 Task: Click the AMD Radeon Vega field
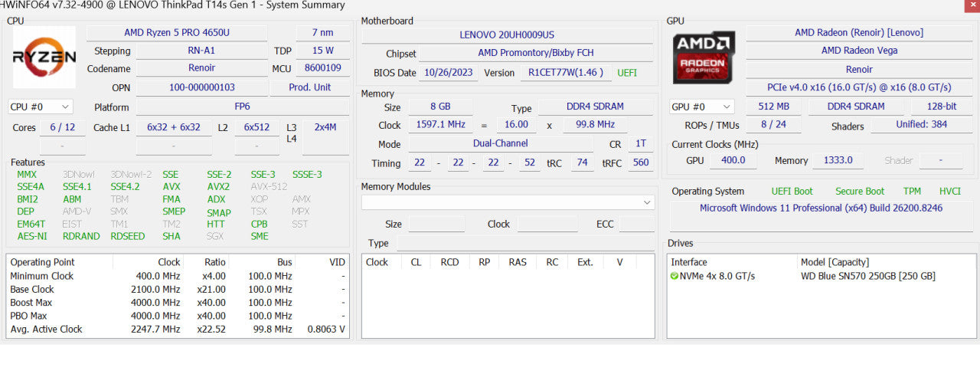pos(858,51)
